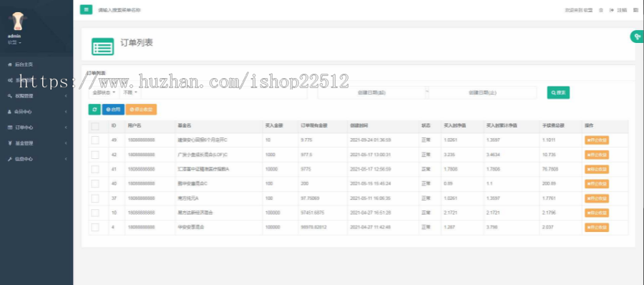
Task: Click the 订单列表 page title
Action: [137, 43]
